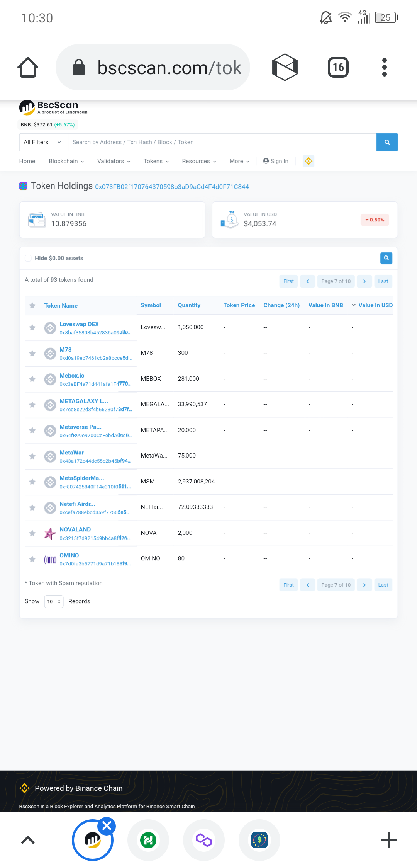Screen dimensions: 417x868
Task: Sort by Change (24h) column
Action: click(x=281, y=305)
